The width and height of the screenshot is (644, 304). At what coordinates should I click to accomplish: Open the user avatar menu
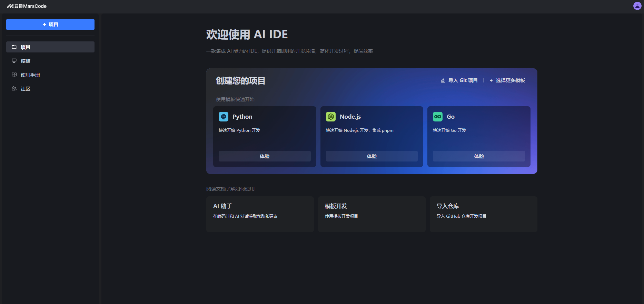637,6
